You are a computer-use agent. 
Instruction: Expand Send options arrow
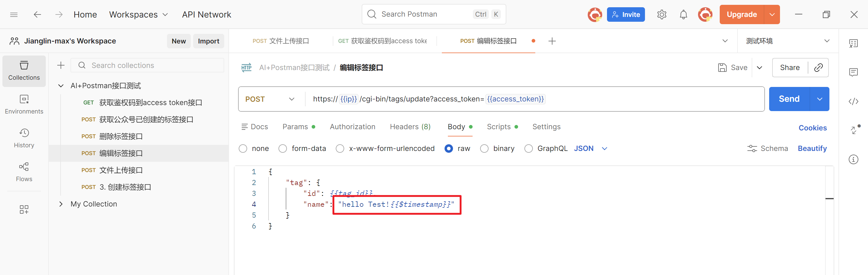pyautogui.click(x=819, y=99)
